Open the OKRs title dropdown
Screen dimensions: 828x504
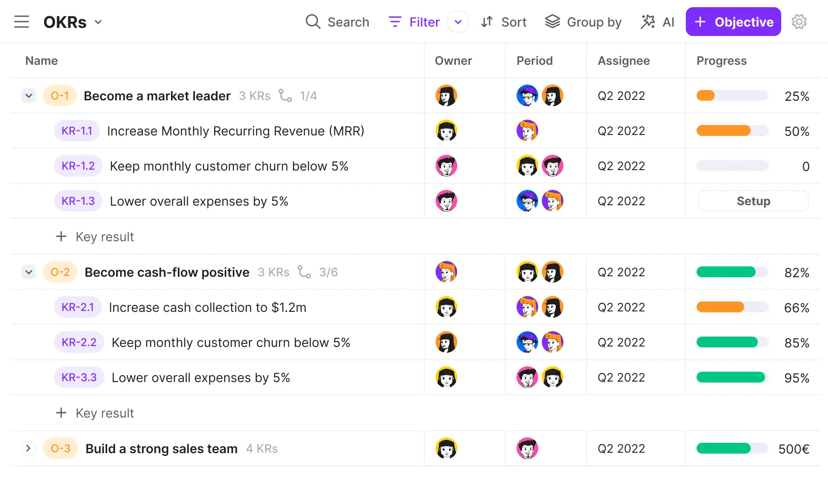point(99,22)
